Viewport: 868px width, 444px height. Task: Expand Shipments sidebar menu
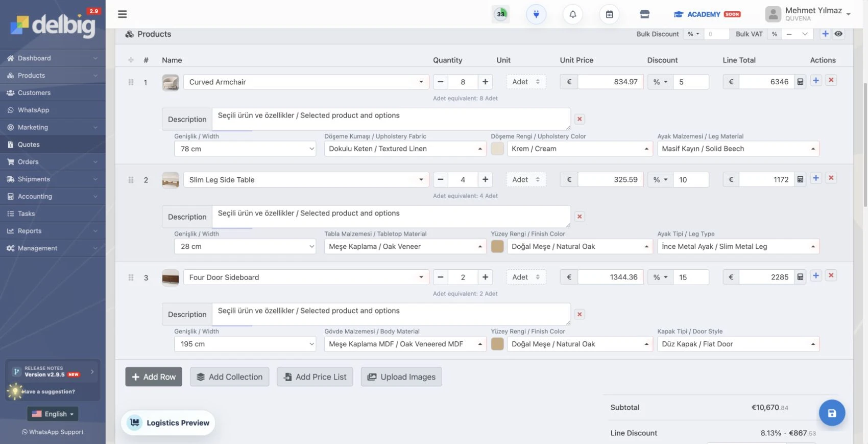(53, 179)
